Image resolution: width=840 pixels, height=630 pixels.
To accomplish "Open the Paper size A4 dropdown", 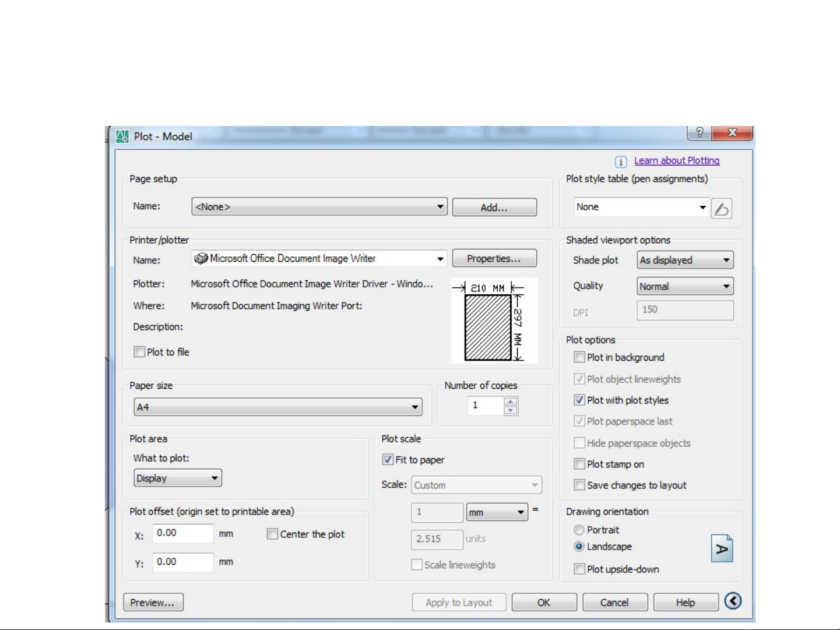I will [x=277, y=407].
